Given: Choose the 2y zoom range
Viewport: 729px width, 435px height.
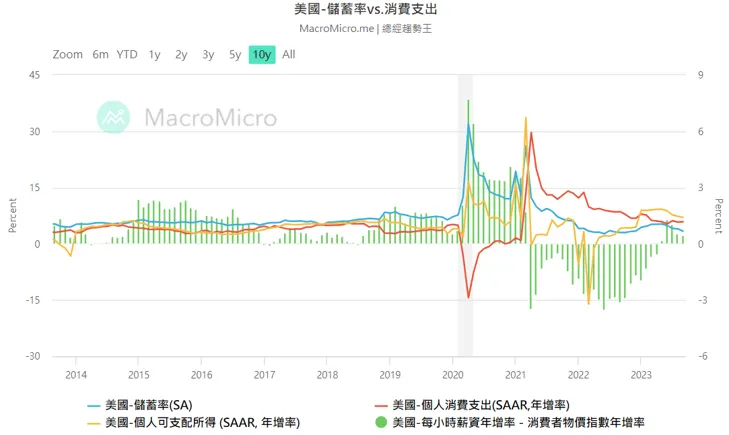Looking at the screenshot, I should click(x=181, y=55).
